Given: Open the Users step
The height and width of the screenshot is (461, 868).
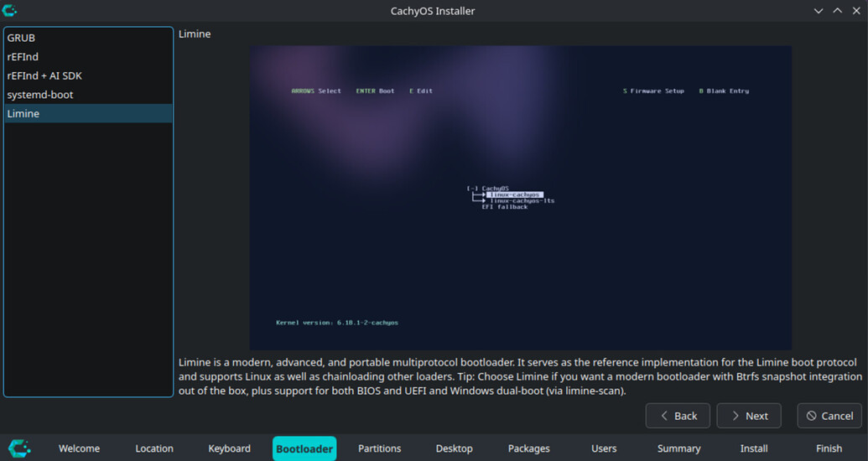Looking at the screenshot, I should click(x=604, y=448).
